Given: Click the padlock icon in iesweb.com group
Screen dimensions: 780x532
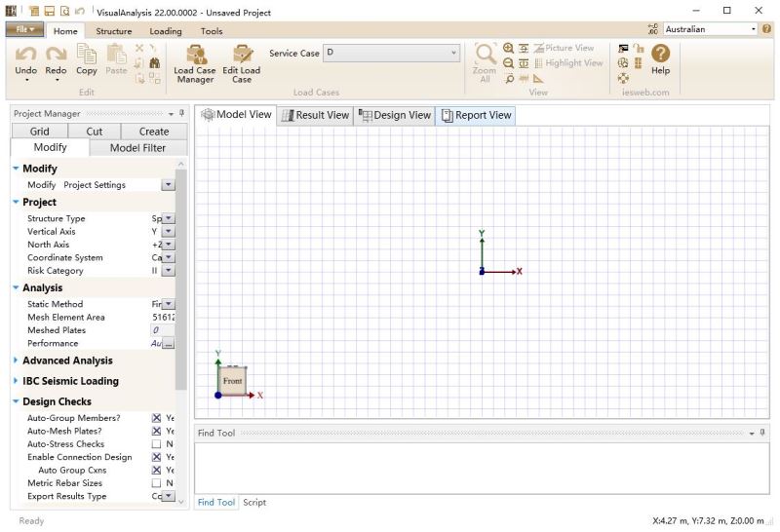Looking at the screenshot, I should click(x=639, y=48).
